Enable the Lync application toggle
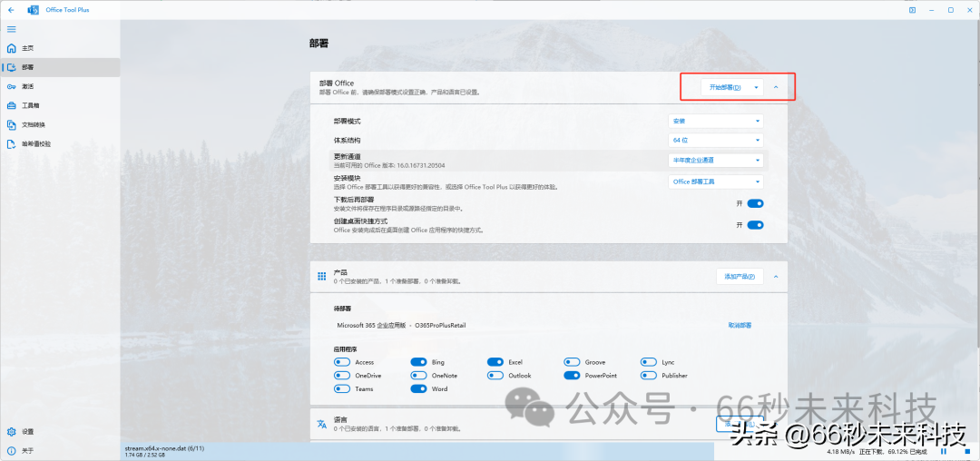980x461 pixels. pyautogui.click(x=649, y=362)
